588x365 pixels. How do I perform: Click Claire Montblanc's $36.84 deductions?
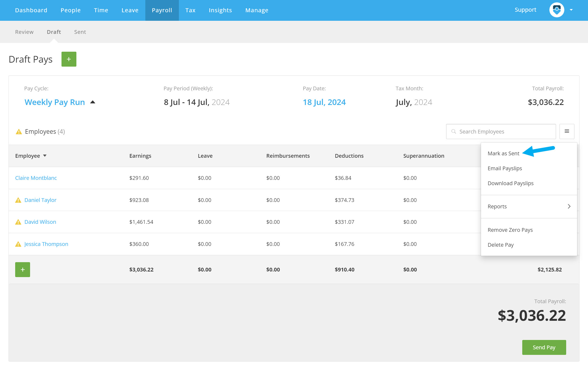[343, 178]
